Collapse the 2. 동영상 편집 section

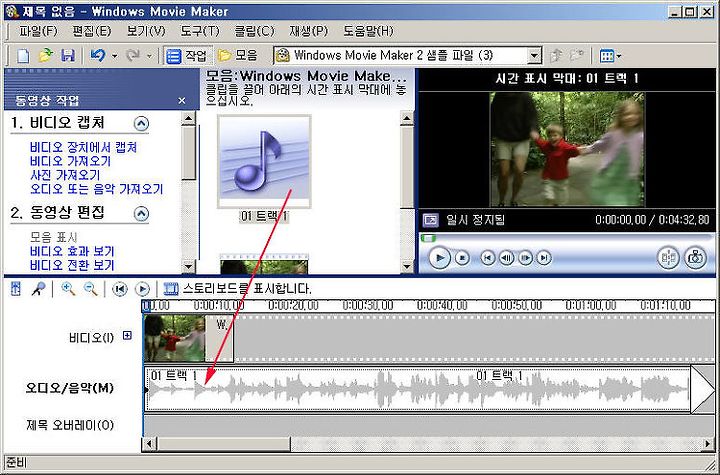(x=141, y=214)
